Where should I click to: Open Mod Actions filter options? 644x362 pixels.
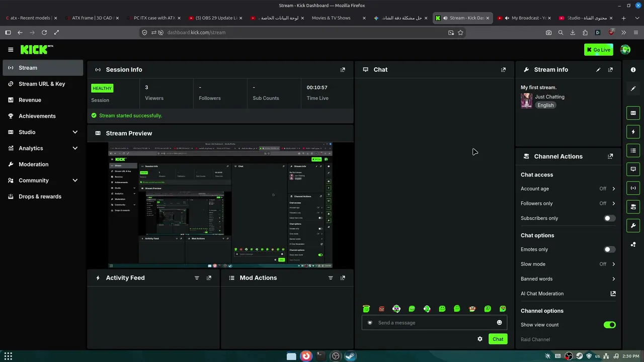point(331,278)
